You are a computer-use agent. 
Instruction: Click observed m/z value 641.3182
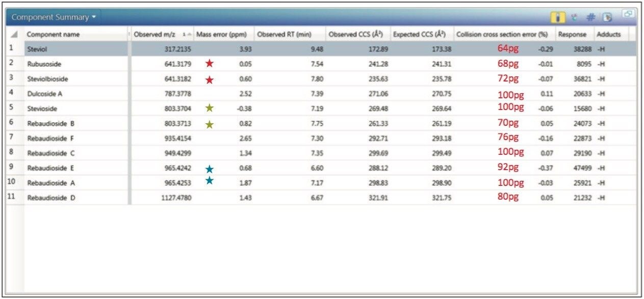(x=178, y=79)
